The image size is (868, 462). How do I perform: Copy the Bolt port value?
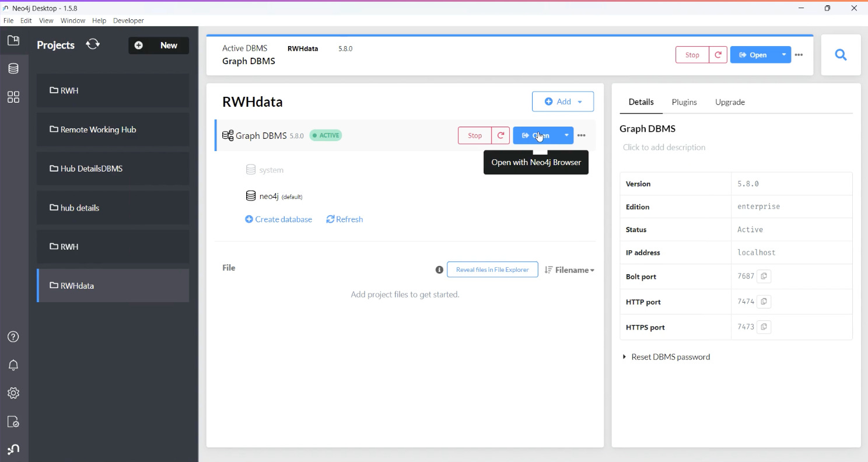pyautogui.click(x=764, y=276)
